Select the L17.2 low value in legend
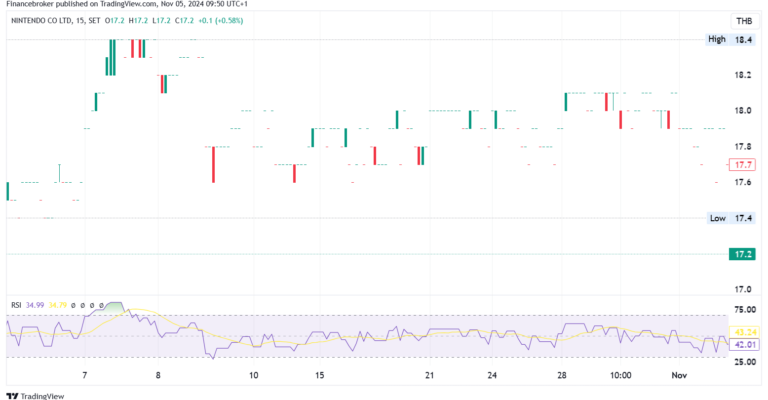This screenshot has height=400, width=768. click(161, 21)
